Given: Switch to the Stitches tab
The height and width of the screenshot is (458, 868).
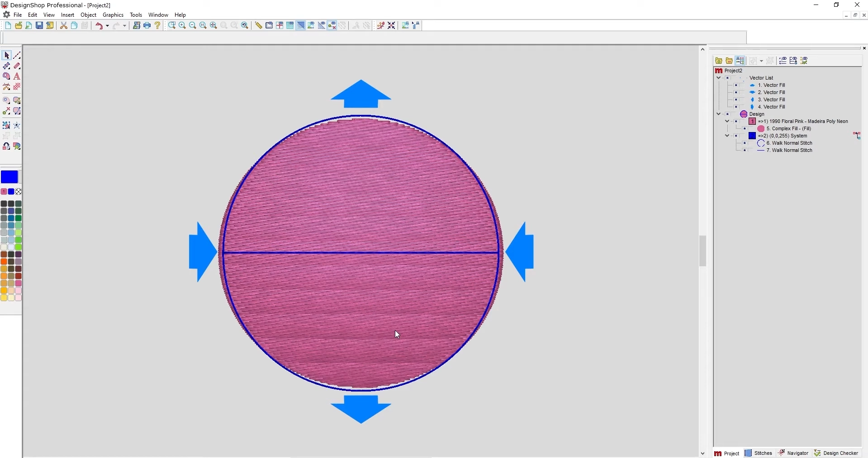Looking at the screenshot, I should (x=759, y=453).
